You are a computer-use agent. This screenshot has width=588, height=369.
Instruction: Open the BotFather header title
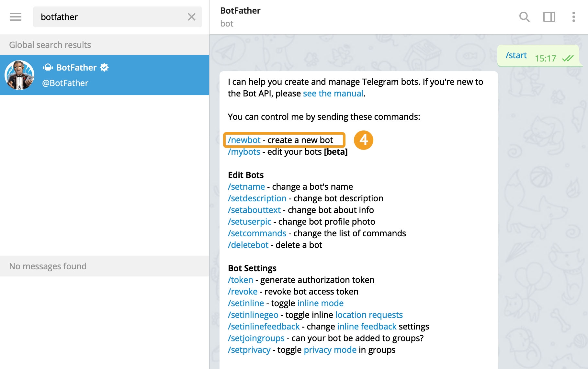pyautogui.click(x=240, y=11)
